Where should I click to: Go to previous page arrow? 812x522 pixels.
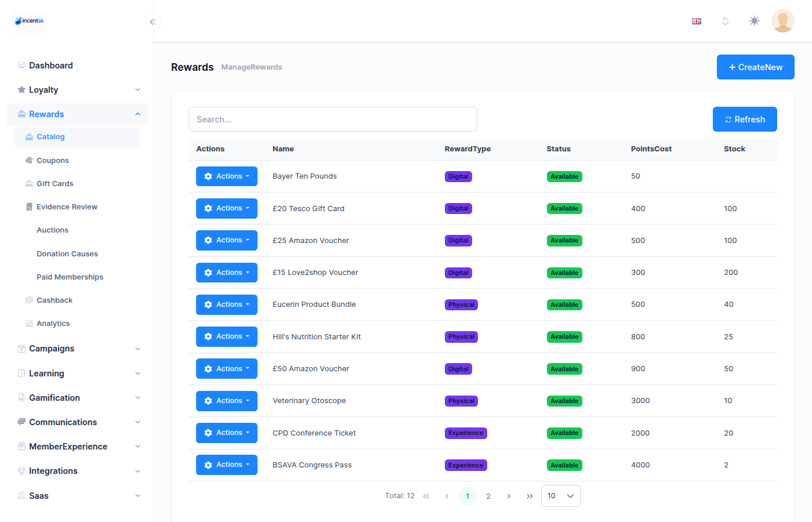coord(447,496)
